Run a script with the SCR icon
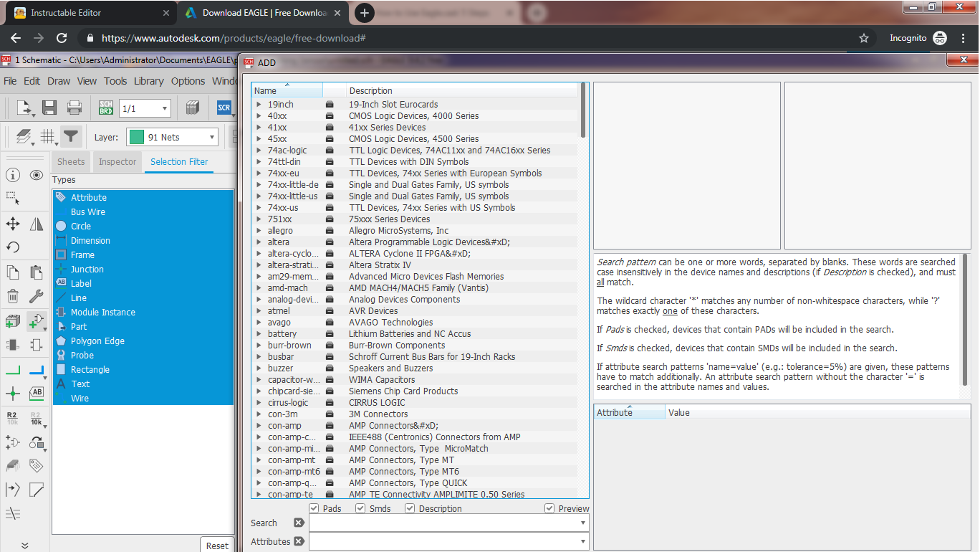Screen dimensions: 980x552 (x=224, y=108)
